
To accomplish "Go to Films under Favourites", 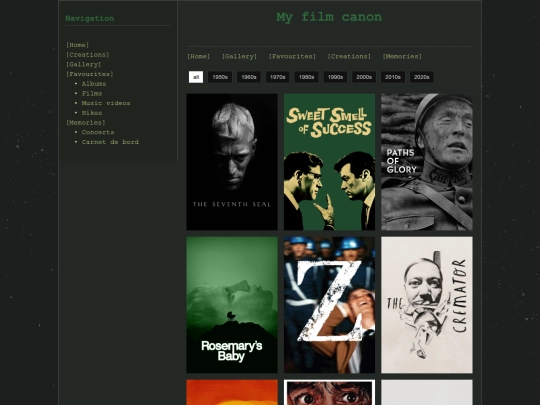I will (92, 93).
